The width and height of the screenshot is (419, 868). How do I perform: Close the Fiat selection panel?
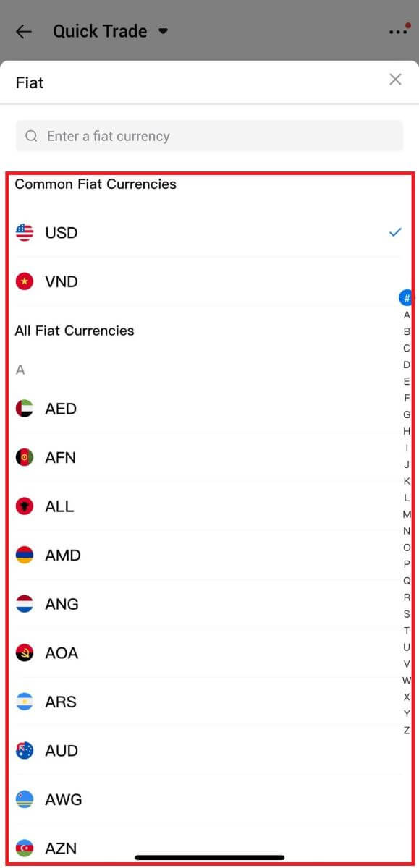click(x=395, y=80)
